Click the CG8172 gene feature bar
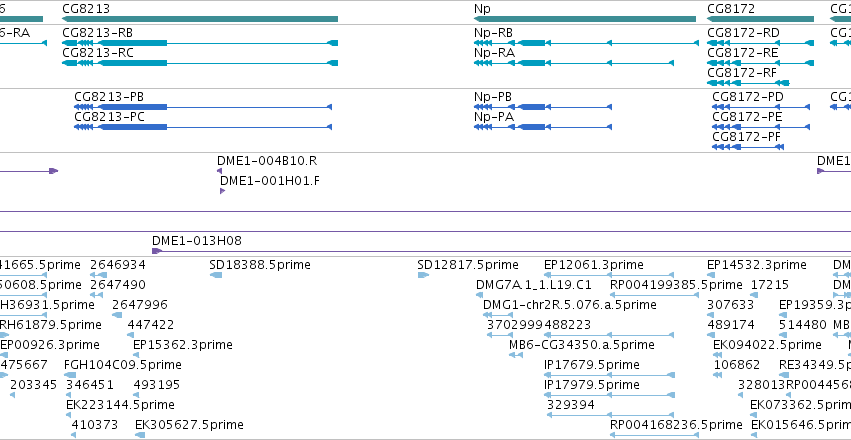 (760, 19)
